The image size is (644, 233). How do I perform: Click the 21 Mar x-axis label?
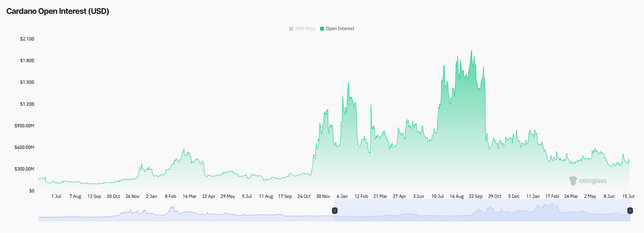pos(380,197)
